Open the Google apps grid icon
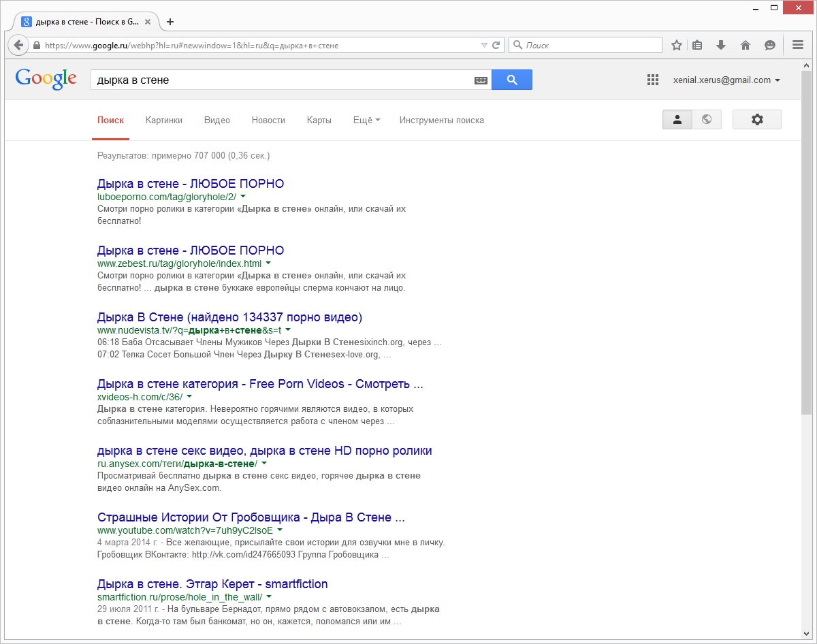Image resolution: width=817 pixels, height=644 pixels. click(x=653, y=80)
